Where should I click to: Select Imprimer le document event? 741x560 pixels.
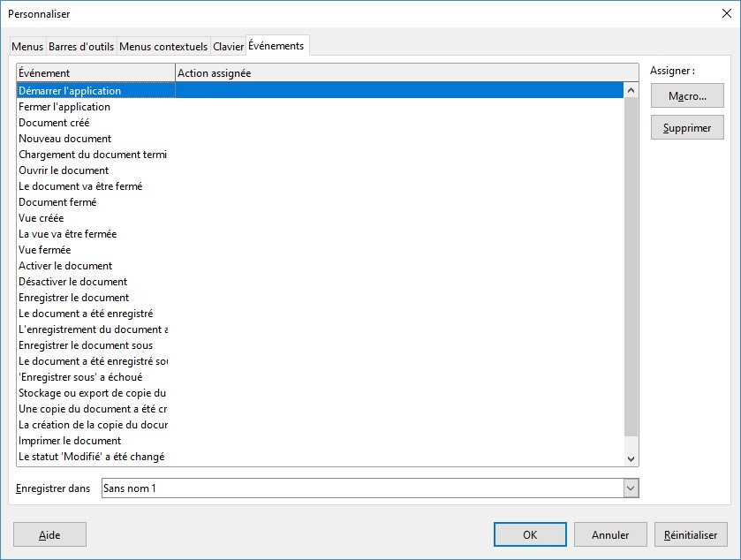321,441
